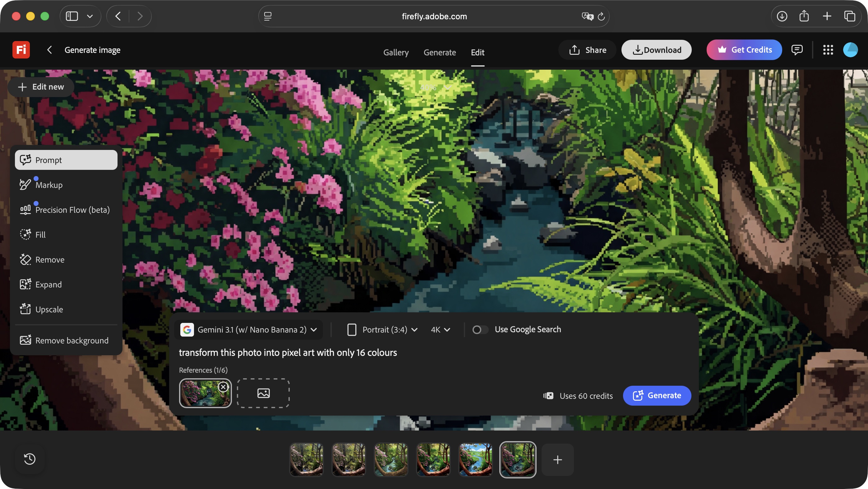The image size is (868, 489).
Task: Open the Safari share sheet icon
Action: 804,16
